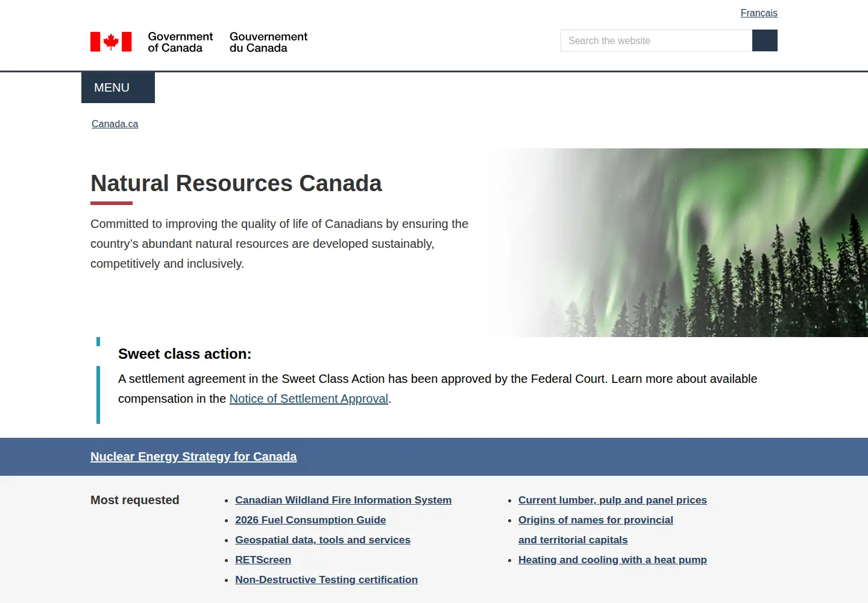Click the Most requested label

135,500
